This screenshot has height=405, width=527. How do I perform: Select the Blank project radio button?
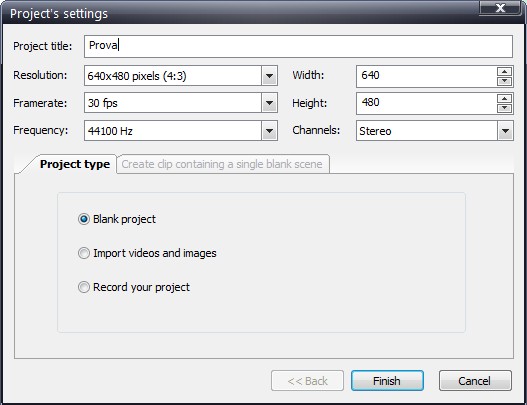(x=84, y=219)
